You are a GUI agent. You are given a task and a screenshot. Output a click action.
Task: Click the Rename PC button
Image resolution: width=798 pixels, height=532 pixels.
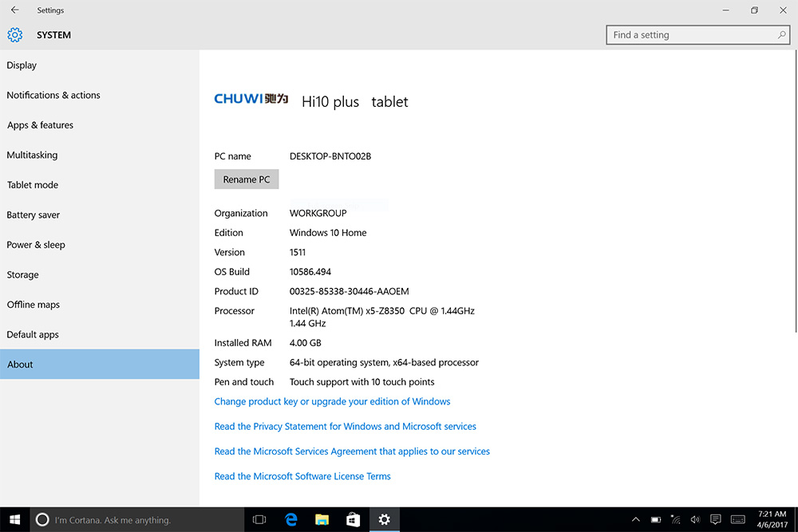pos(247,179)
